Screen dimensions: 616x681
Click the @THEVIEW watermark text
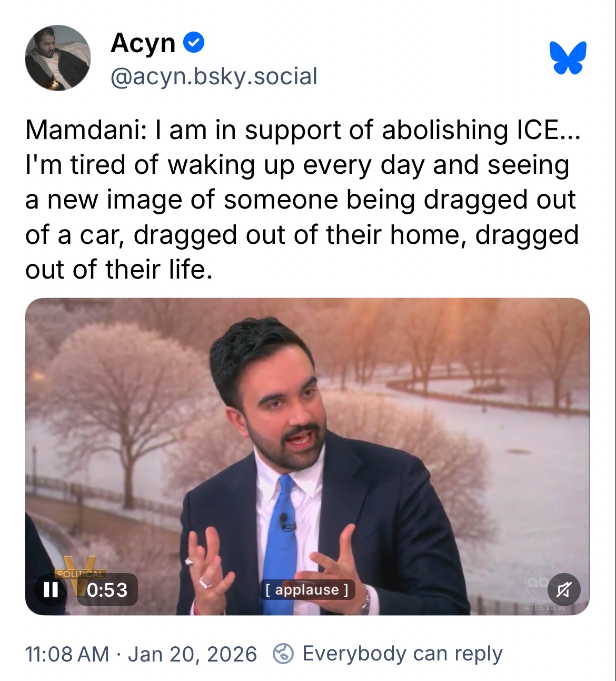[543, 607]
